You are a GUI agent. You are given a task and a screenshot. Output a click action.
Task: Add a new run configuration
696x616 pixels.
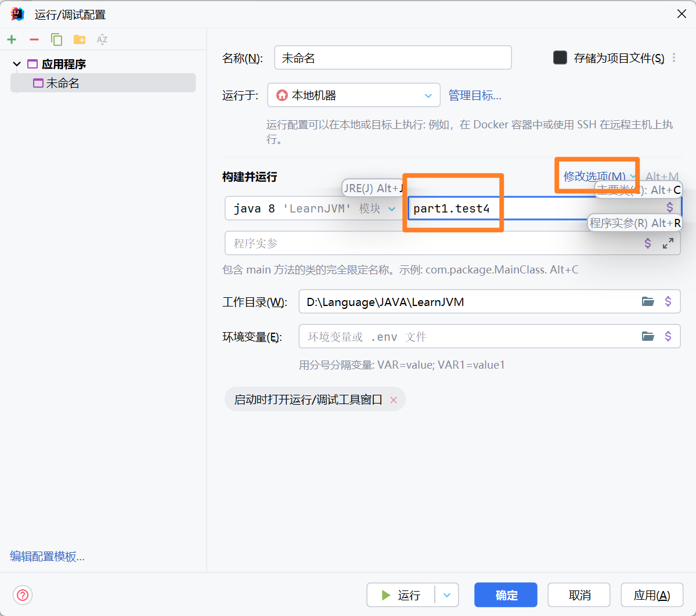click(x=12, y=39)
